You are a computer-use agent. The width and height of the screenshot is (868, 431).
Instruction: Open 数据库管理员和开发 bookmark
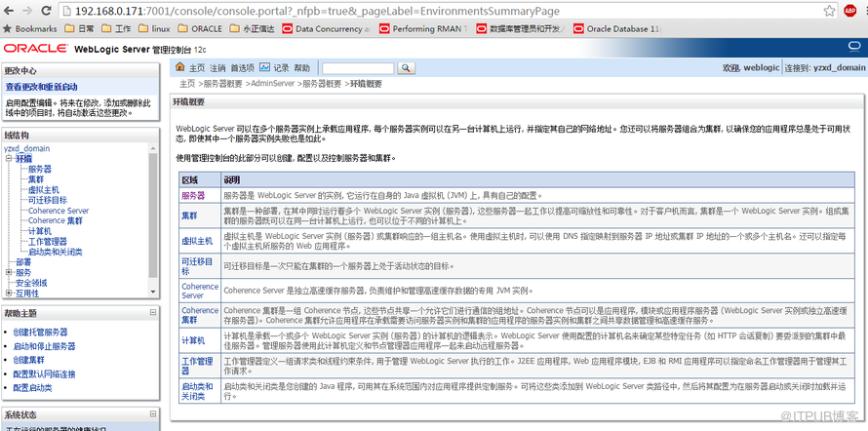[521, 29]
